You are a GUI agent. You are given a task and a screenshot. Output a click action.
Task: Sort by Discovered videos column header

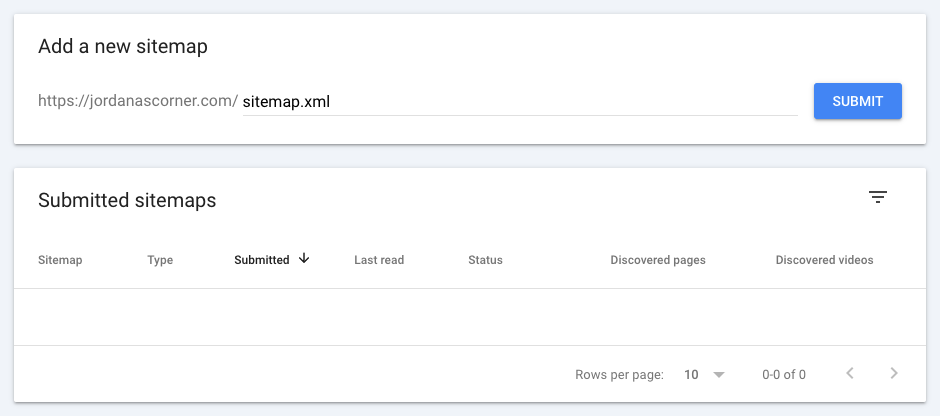point(824,260)
